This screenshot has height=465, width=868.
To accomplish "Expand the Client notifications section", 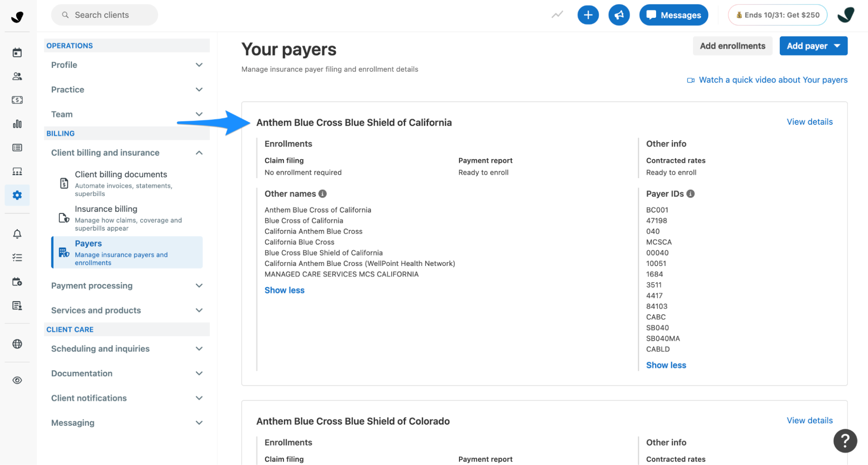I will [x=127, y=398].
